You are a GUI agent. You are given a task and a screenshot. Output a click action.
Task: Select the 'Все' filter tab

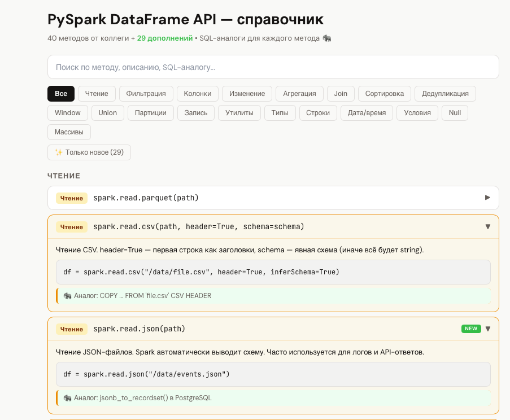[x=60, y=93]
